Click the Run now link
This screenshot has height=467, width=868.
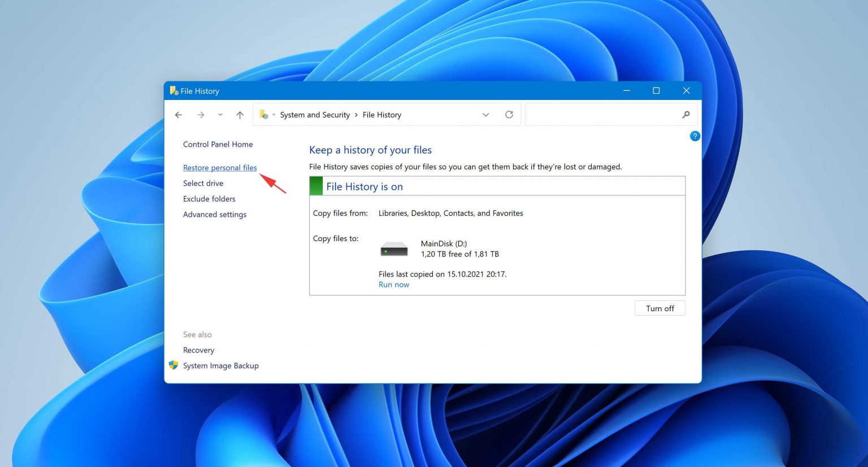click(393, 284)
